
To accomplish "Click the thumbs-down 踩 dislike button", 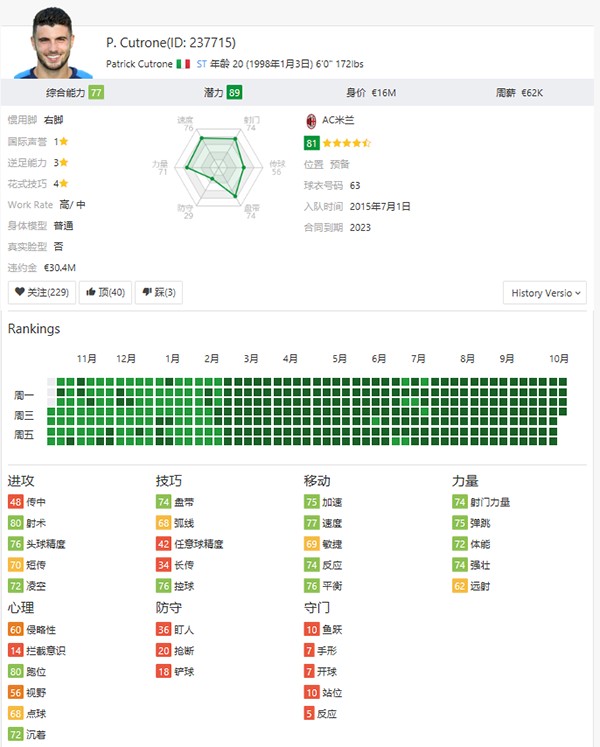I will [x=158, y=292].
